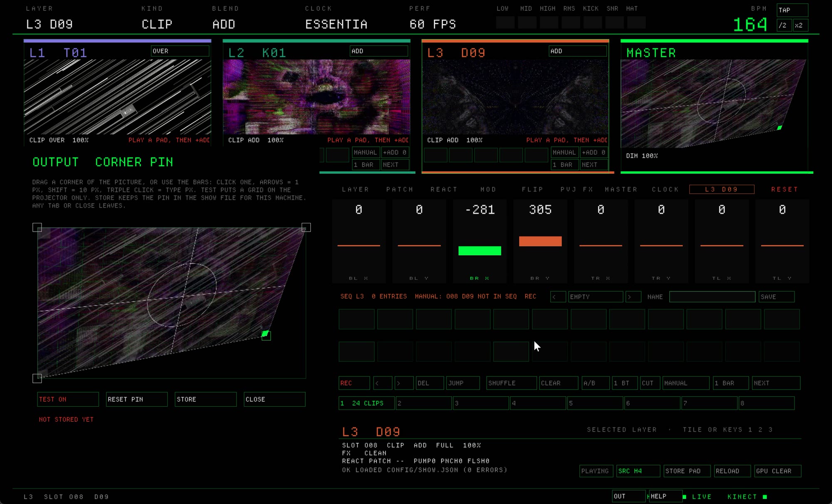832x504 pixels.
Task: Click the top-right corner pin handle
Action: (x=306, y=227)
